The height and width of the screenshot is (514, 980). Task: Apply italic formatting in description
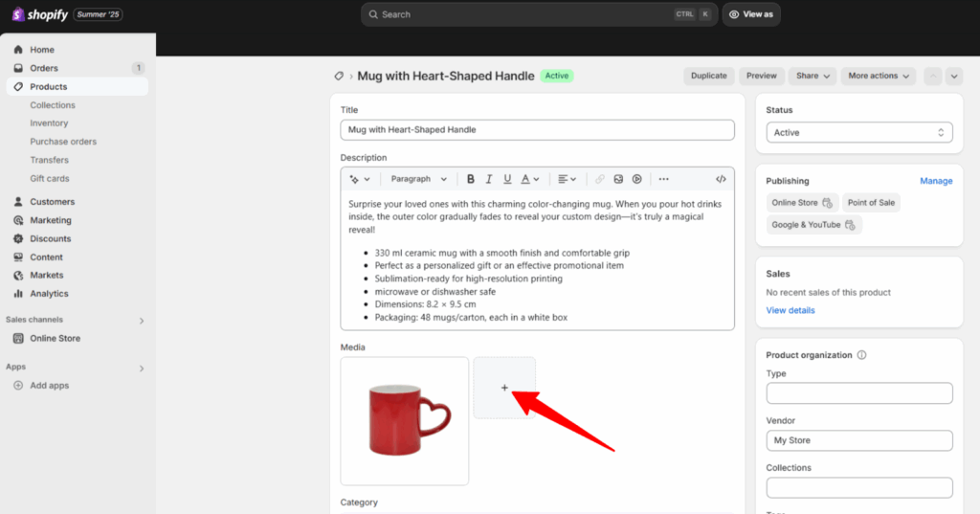click(x=488, y=179)
